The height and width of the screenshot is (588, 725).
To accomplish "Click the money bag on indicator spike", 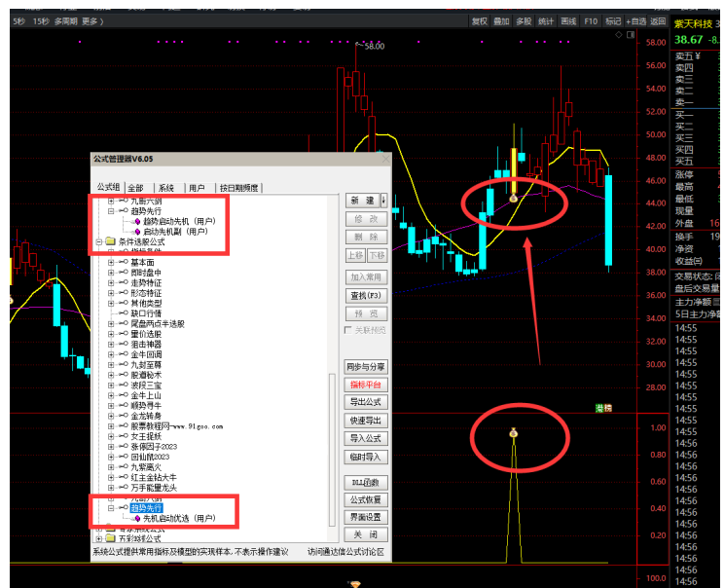I will pyautogui.click(x=513, y=433).
